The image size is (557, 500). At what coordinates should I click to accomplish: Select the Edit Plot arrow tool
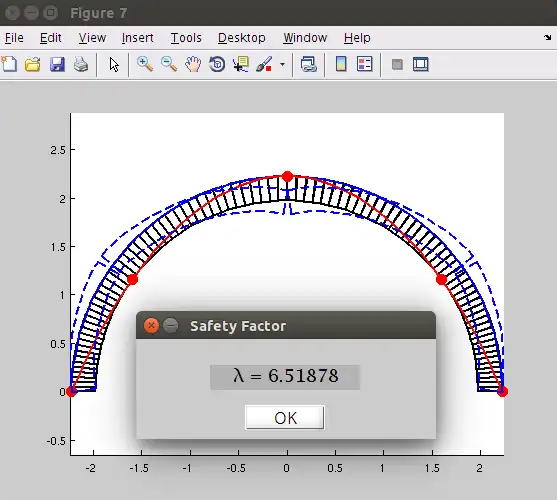tap(114, 65)
